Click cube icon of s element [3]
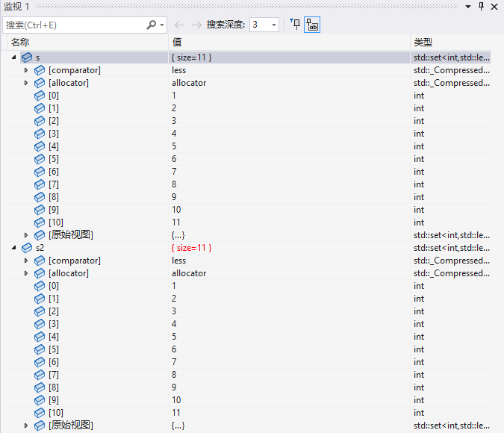The image size is (504, 433). (40, 134)
